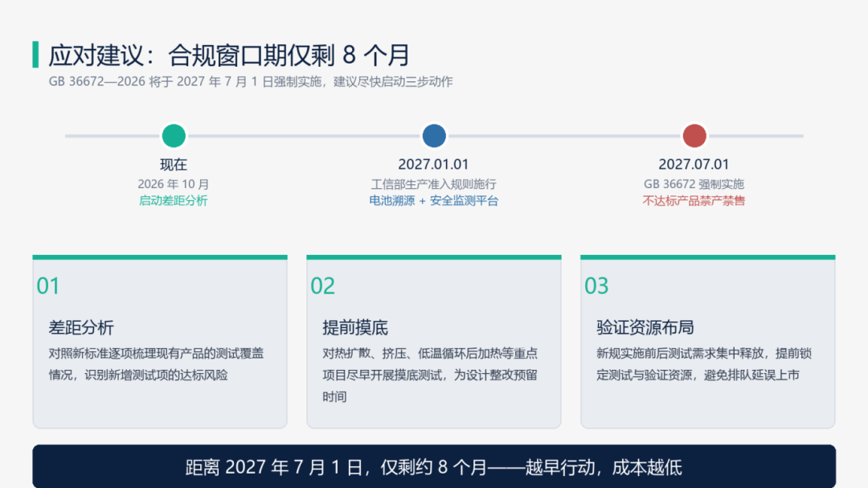Image resolution: width=868 pixels, height=488 pixels.
Task: Click the 2027.01.01 date label
Action: 433,165
